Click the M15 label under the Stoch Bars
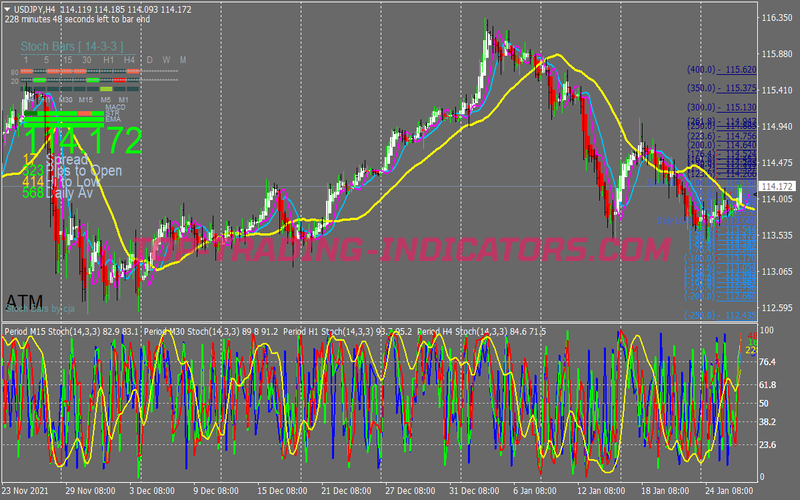Screen dimensions: 800x500 86,100
